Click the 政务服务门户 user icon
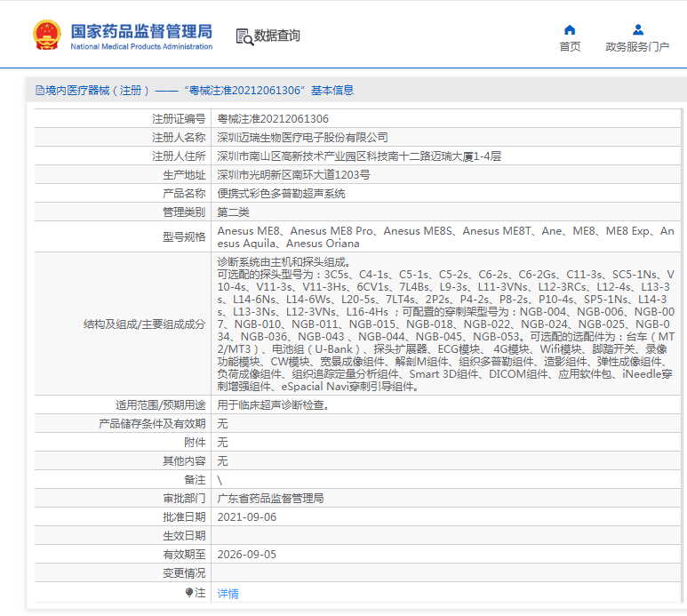The image size is (687, 616). click(638, 30)
